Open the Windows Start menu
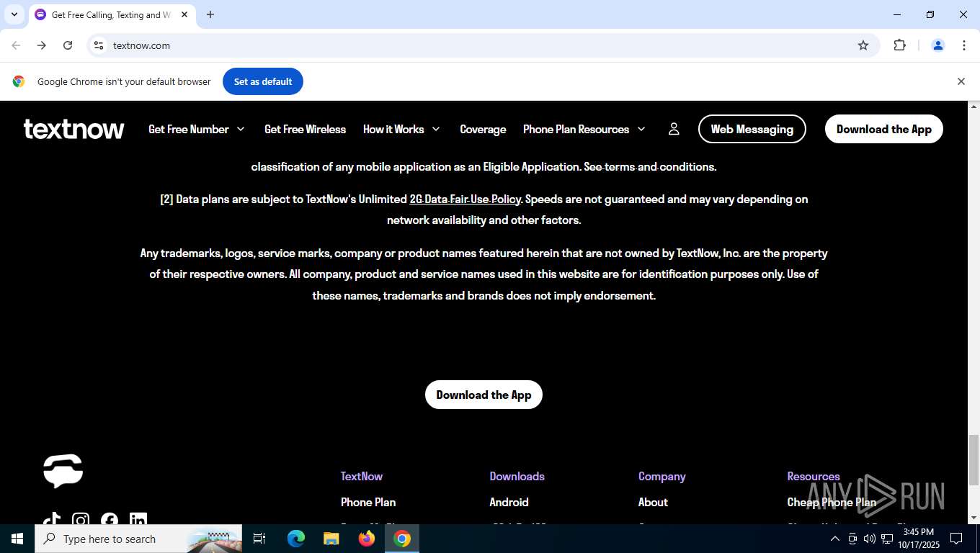This screenshot has height=553, width=980. 17,539
